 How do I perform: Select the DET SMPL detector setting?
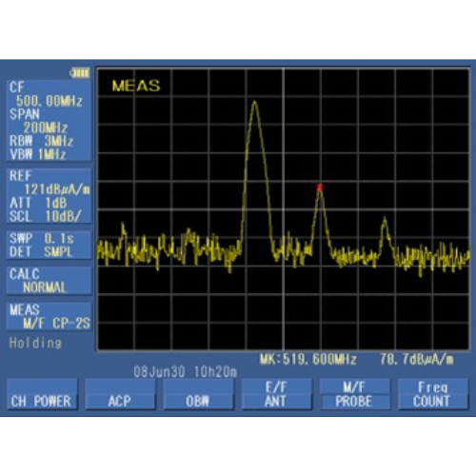click(x=41, y=252)
